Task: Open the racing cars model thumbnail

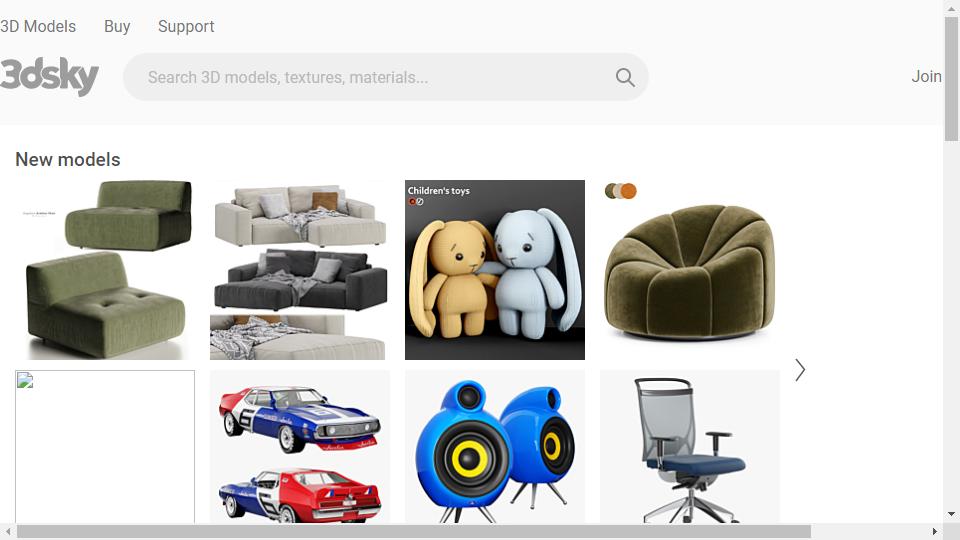Action: coord(299,446)
